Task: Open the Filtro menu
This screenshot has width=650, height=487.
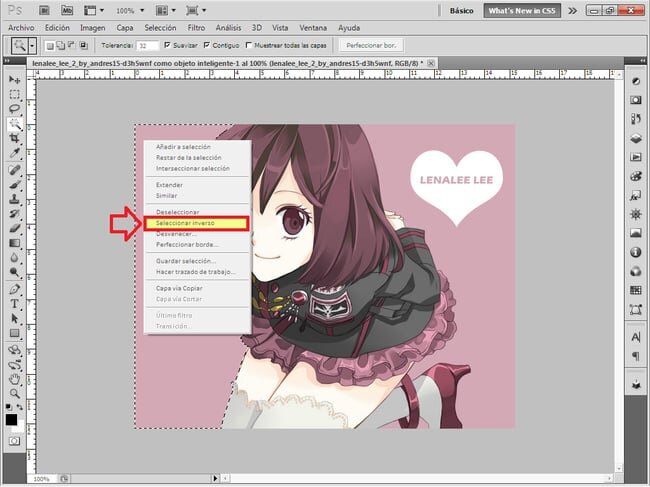Action: tap(196, 28)
